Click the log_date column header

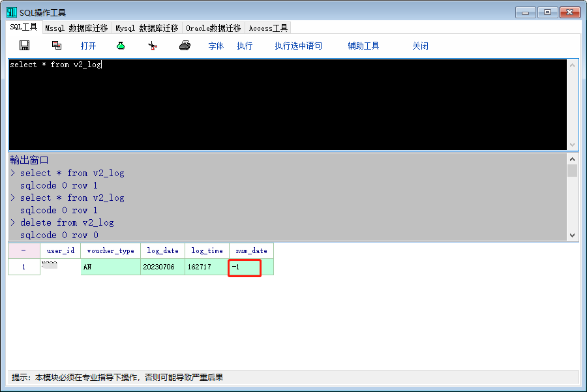[162, 250]
